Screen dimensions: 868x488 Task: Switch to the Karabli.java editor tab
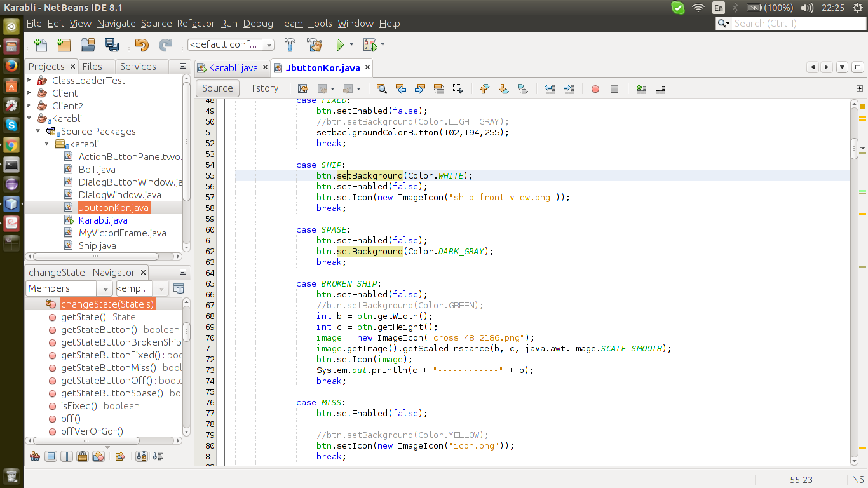233,67
